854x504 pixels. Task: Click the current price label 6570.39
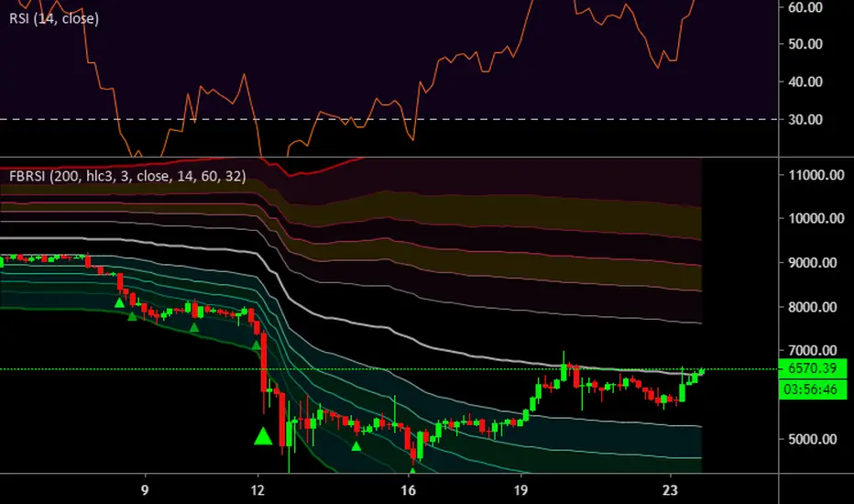tap(812, 368)
